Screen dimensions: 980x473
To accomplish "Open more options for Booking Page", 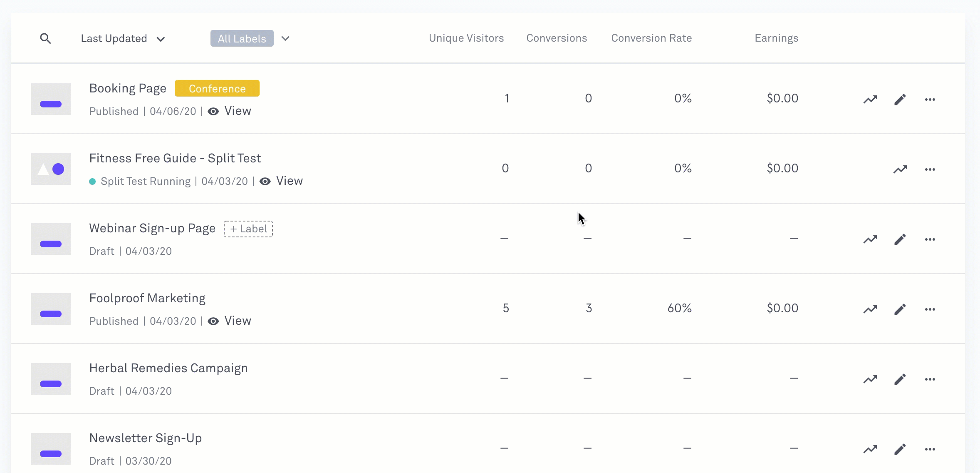I will [930, 100].
